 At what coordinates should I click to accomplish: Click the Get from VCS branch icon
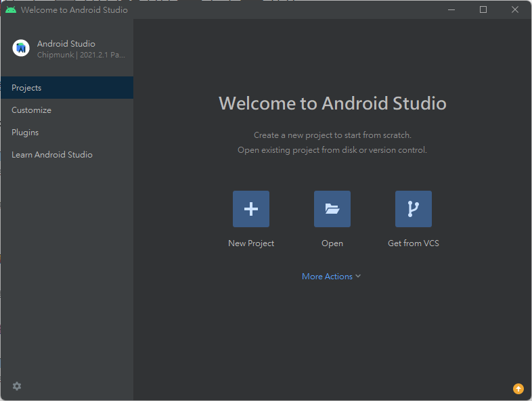[x=414, y=209]
